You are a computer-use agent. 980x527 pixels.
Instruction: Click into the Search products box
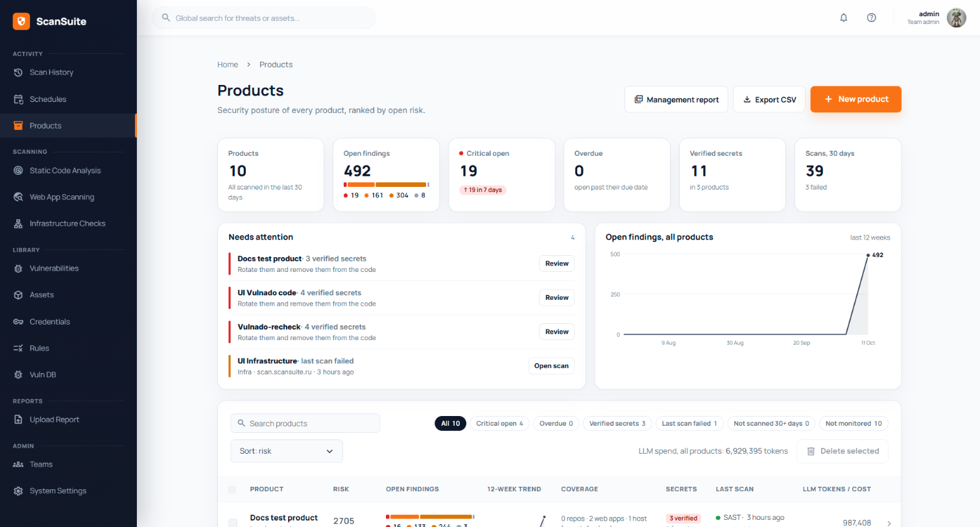click(x=305, y=423)
